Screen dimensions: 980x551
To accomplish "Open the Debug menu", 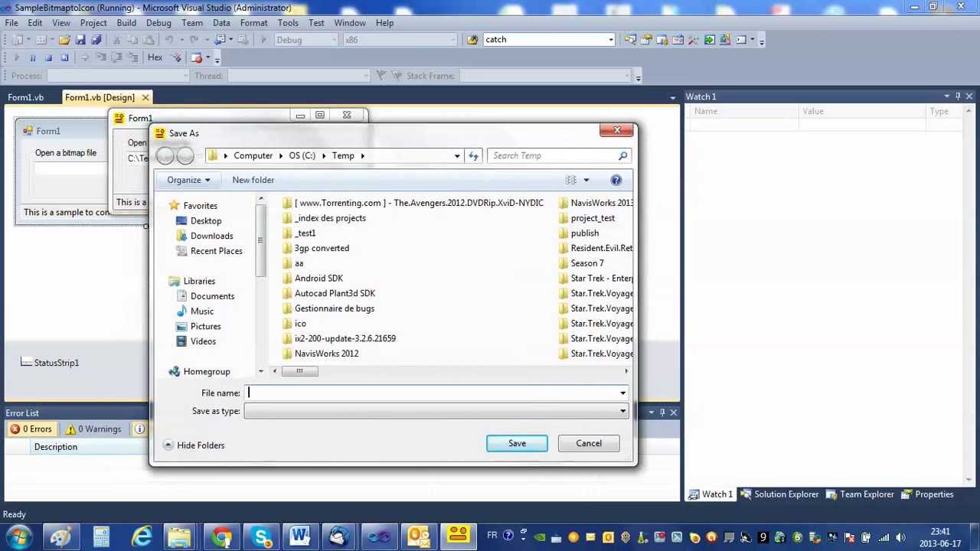I will pyautogui.click(x=158, y=22).
